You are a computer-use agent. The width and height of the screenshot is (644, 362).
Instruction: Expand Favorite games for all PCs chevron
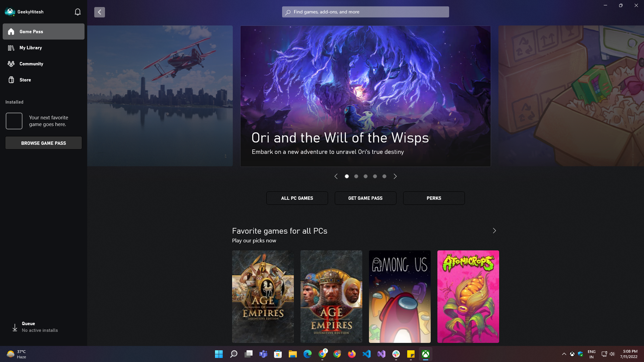[x=494, y=231]
